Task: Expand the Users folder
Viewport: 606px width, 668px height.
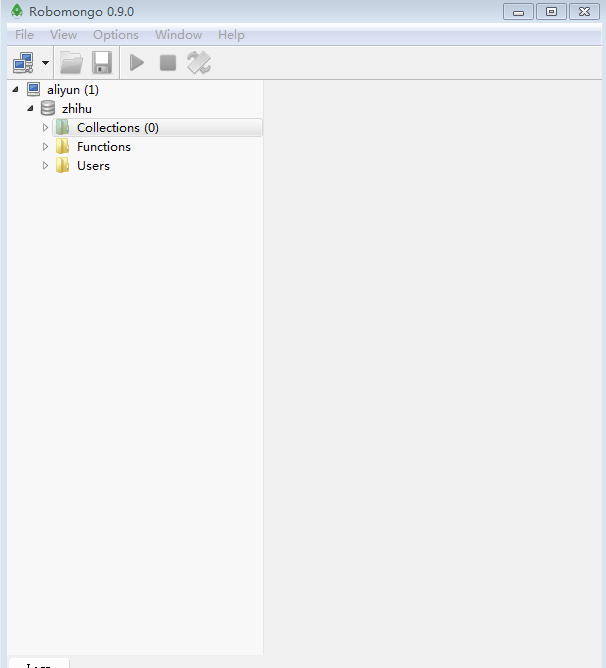Action: click(x=45, y=166)
